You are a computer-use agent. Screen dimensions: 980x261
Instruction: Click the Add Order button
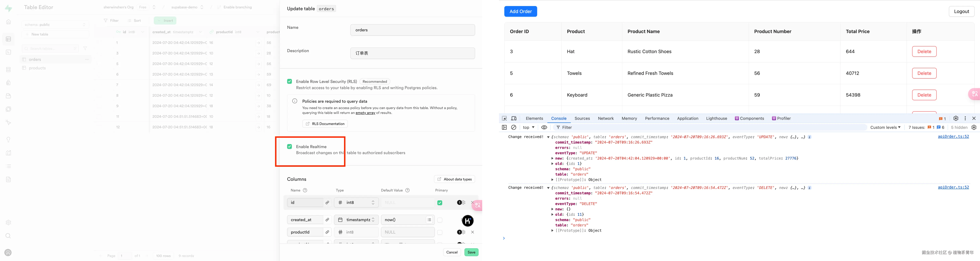tap(520, 11)
